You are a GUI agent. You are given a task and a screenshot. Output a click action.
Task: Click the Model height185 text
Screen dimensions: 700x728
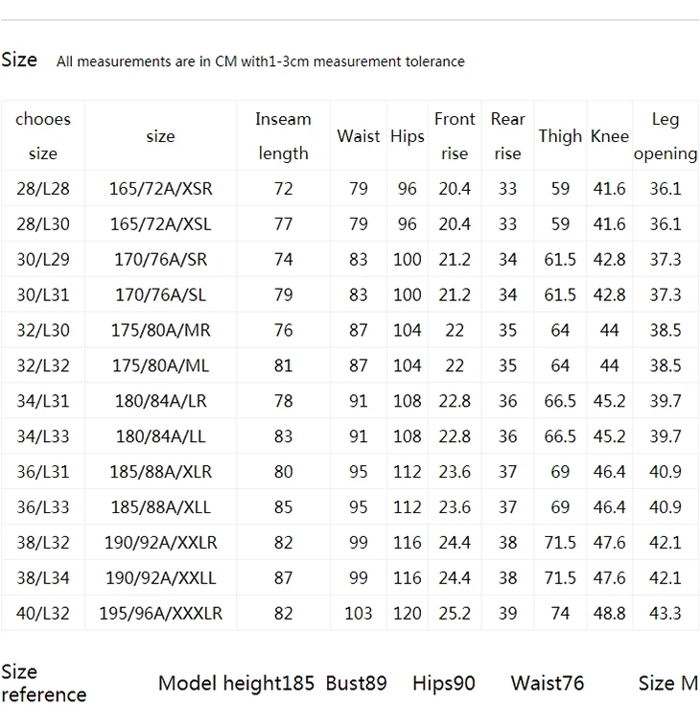pyautogui.click(x=236, y=683)
